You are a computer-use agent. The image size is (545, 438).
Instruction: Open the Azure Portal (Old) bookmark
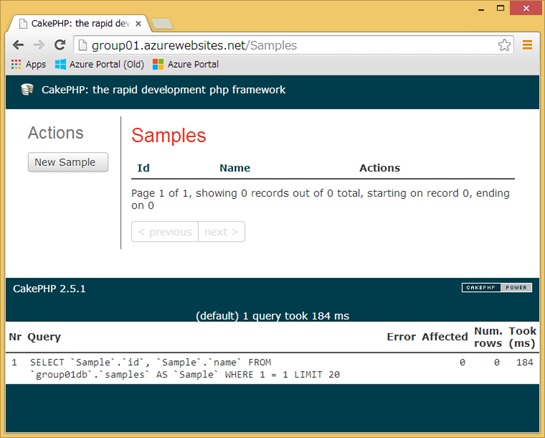click(99, 64)
